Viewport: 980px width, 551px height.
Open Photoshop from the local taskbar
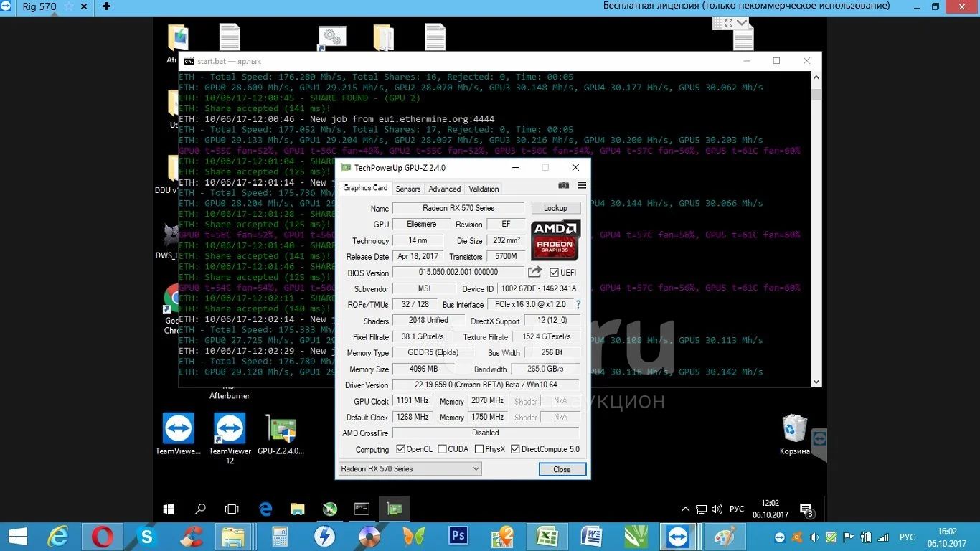pyautogui.click(x=458, y=537)
